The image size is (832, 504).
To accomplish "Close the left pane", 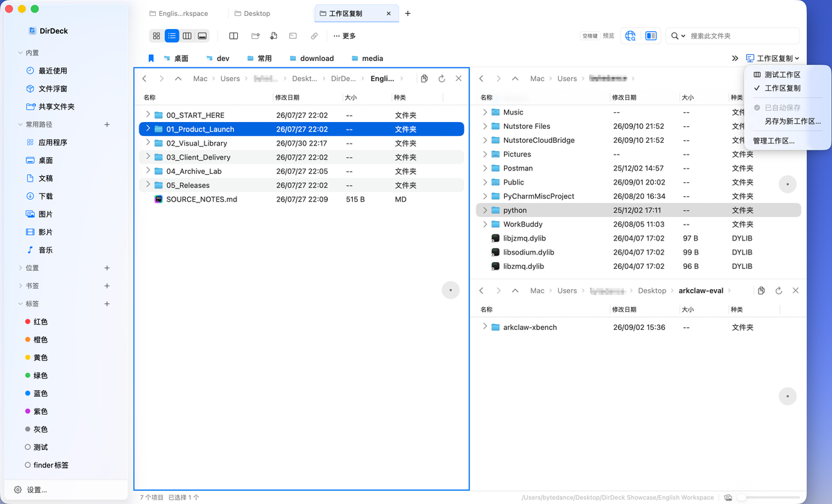I will (458, 78).
